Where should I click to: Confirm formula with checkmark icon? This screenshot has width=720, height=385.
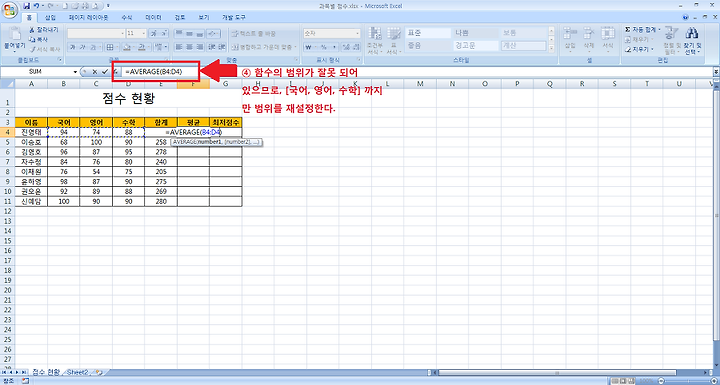coord(105,72)
